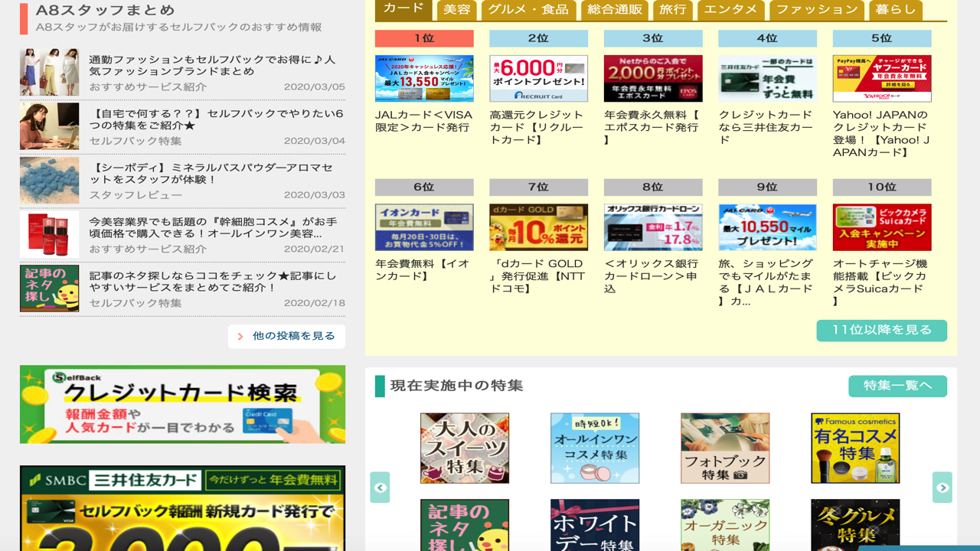Image resolution: width=980 pixels, height=551 pixels.
Task: Open the 大人のスイーツ特集 banner
Action: coord(465,448)
